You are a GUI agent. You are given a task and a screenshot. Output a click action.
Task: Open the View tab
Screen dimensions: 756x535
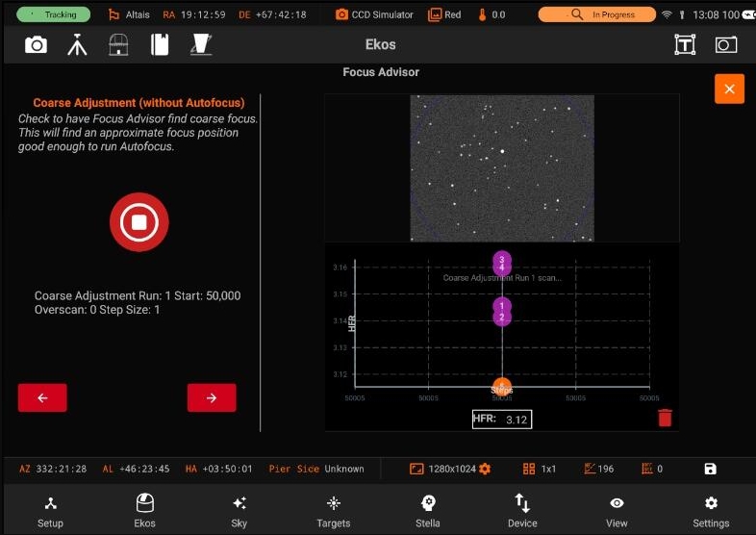617,510
